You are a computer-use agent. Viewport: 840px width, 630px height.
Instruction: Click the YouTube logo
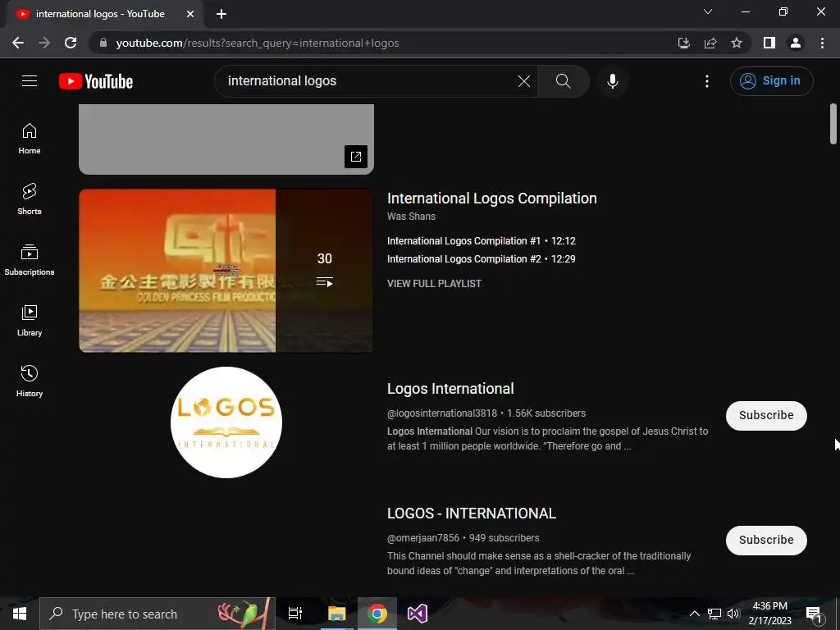(x=96, y=81)
